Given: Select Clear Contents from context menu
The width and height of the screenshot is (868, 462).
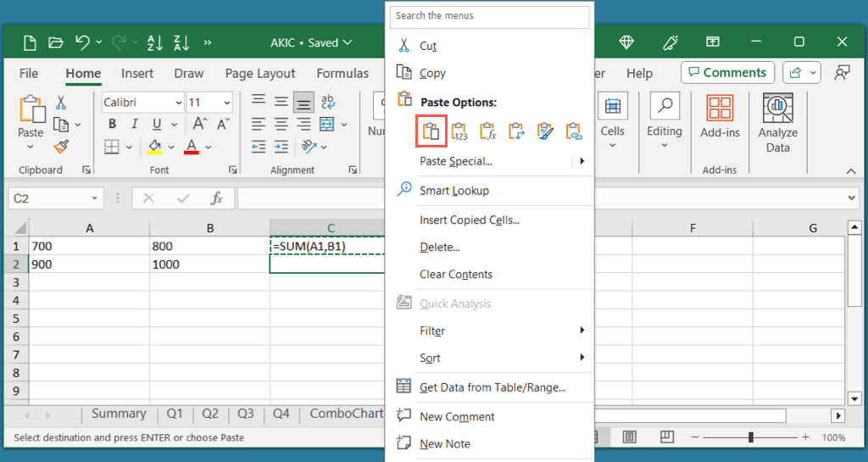Looking at the screenshot, I should (x=455, y=275).
